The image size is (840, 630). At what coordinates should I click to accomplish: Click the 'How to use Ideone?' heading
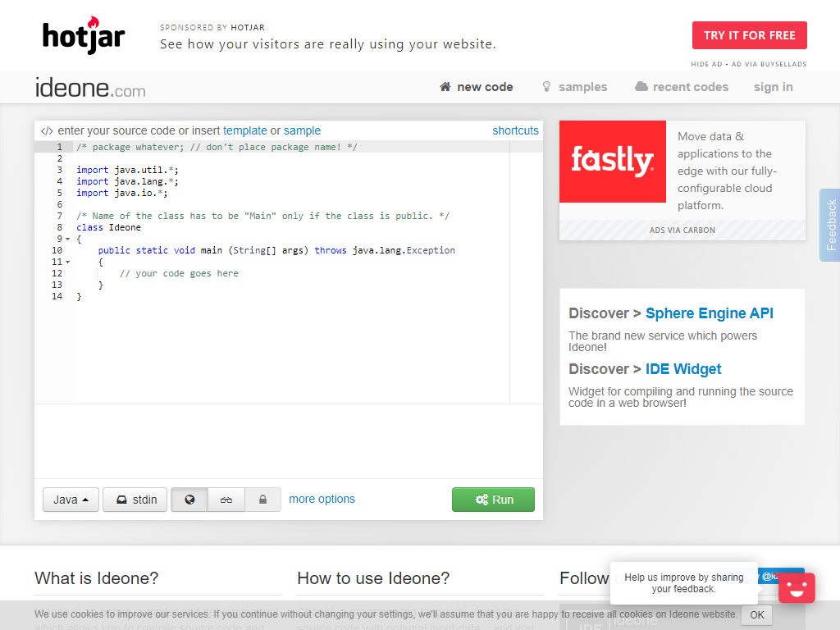click(x=373, y=578)
